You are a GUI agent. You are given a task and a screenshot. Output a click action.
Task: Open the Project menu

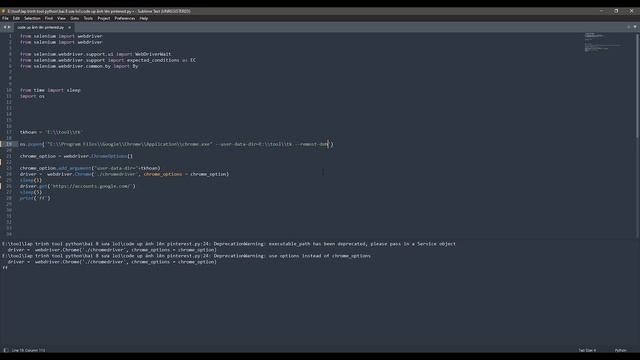point(104,18)
